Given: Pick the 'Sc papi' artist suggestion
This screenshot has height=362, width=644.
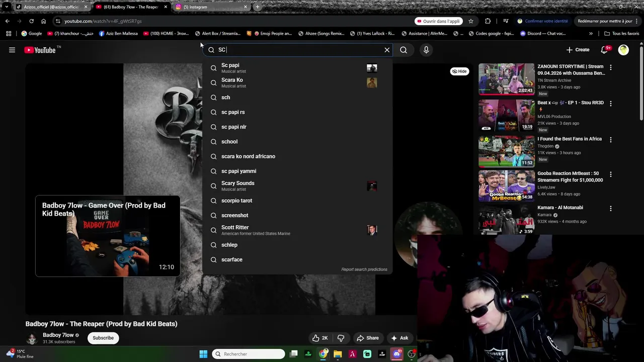Looking at the screenshot, I should (x=297, y=68).
